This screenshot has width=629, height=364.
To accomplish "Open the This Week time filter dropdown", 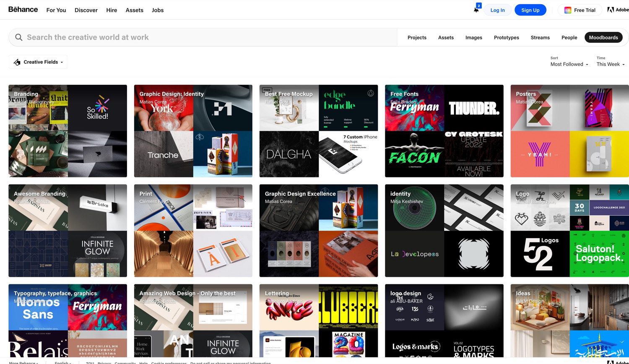I will pos(610,64).
